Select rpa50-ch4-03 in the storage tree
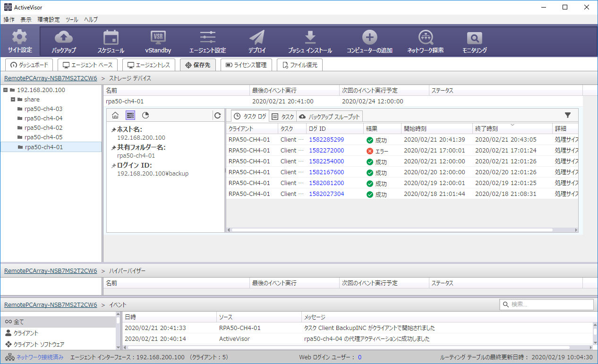This screenshot has height=364, width=598. click(43, 109)
